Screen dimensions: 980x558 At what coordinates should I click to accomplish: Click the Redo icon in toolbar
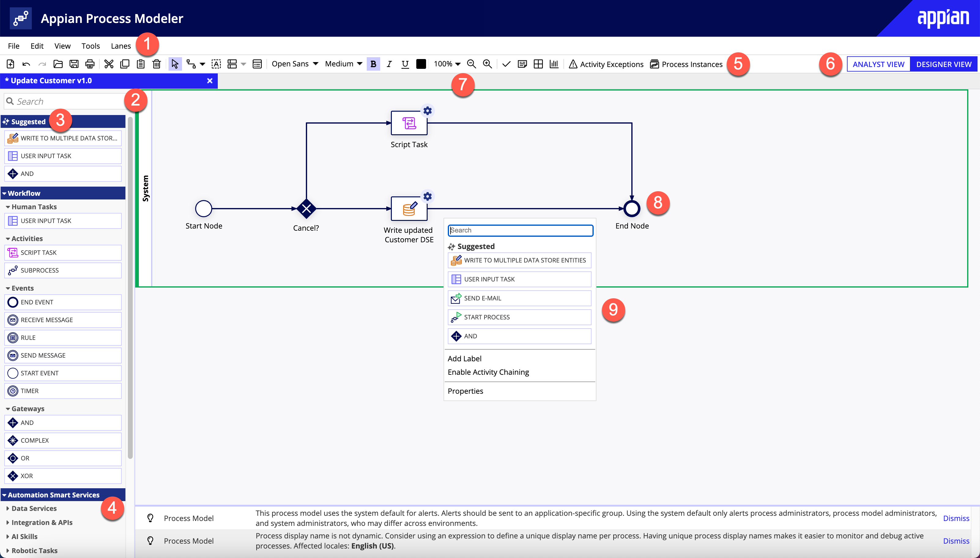pos(42,64)
